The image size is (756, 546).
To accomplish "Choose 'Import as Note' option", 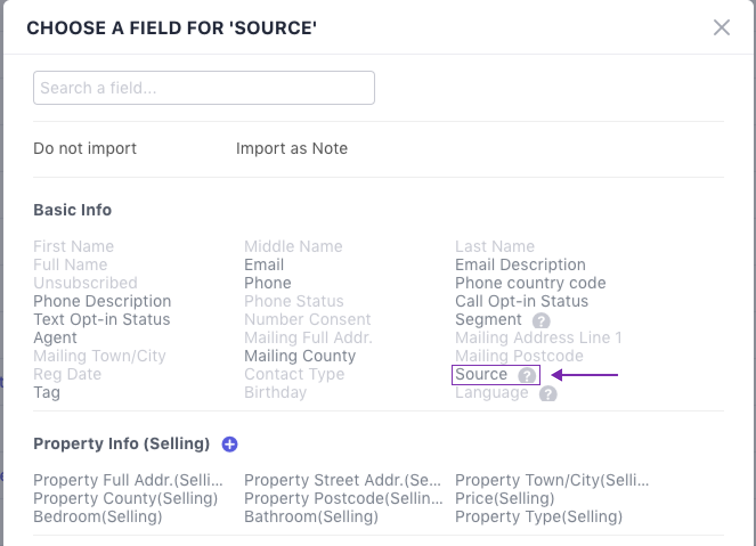I will pos(291,148).
